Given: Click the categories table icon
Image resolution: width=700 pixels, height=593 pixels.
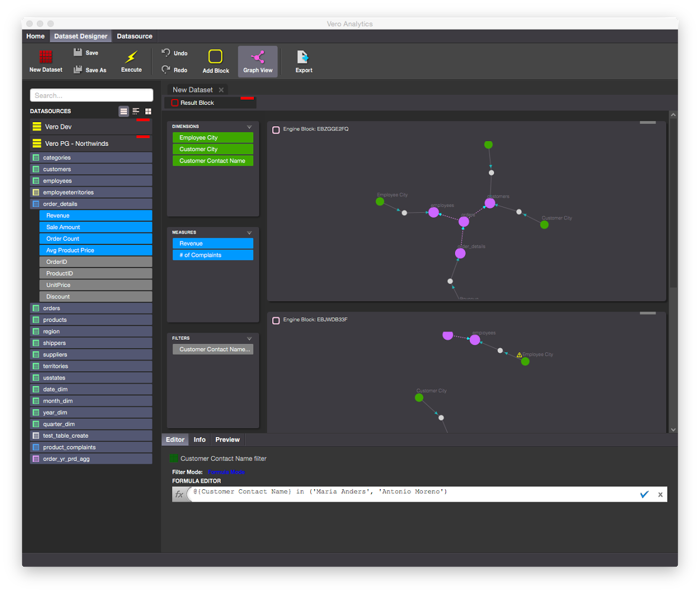Looking at the screenshot, I should click(36, 158).
